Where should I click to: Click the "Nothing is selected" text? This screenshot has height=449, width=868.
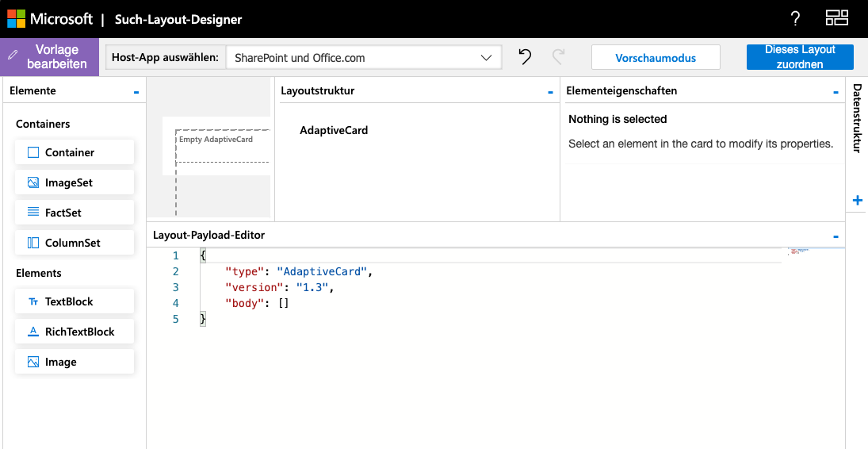tap(618, 119)
